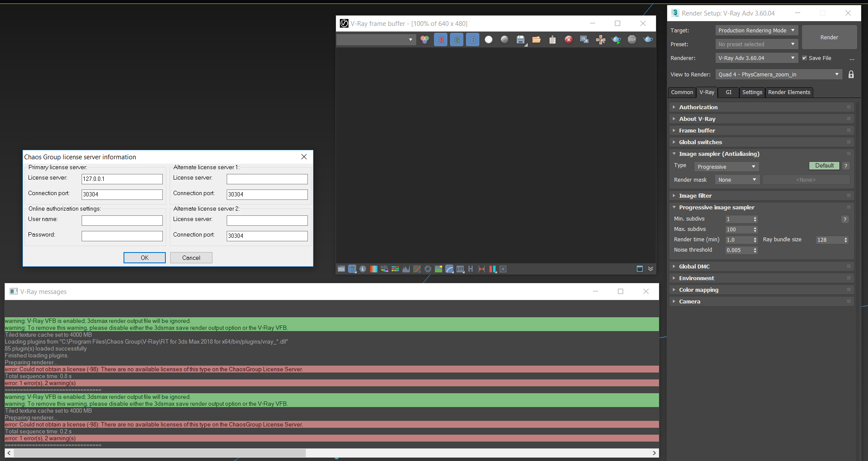868x461 pixels.
Task: Click OK in license server dialog
Action: (145, 258)
